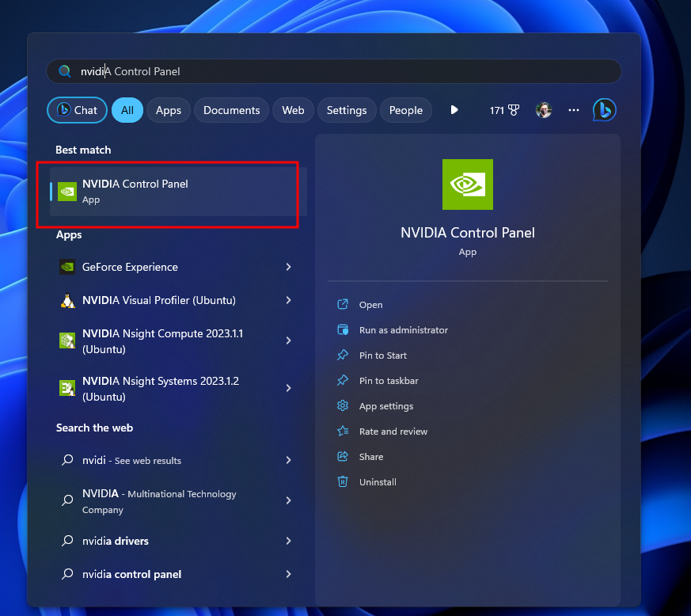Click the Rate and review star icon
Viewport: 691px width, 616px height.
tap(343, 431)
